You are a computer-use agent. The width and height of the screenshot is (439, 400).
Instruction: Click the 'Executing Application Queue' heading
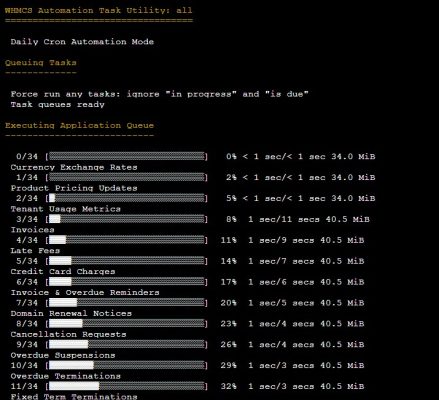coord(79,125)
